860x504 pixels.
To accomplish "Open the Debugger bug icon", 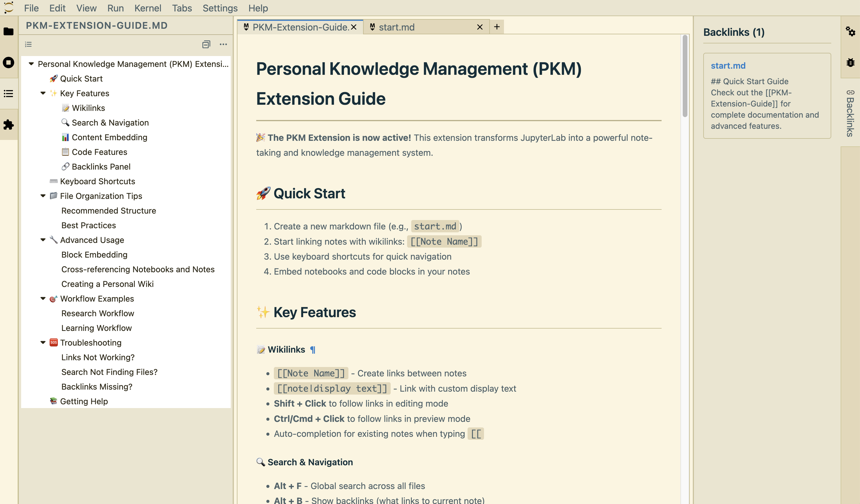I will 850,62.
